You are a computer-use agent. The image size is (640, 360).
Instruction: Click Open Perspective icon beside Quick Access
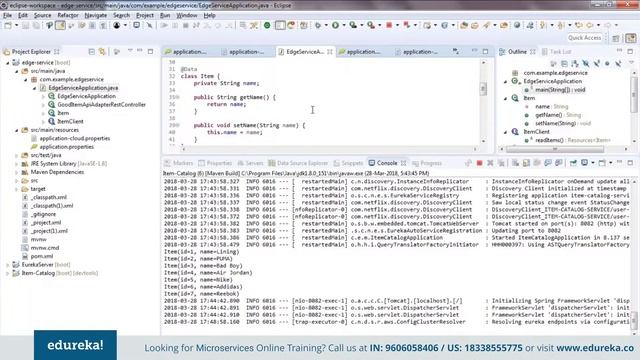point(616,38)
